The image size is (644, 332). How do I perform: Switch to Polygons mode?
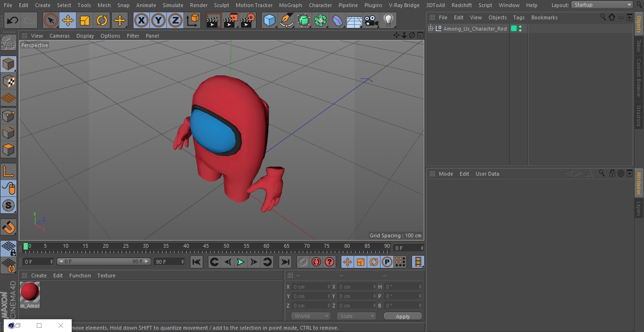pos(8,150)
